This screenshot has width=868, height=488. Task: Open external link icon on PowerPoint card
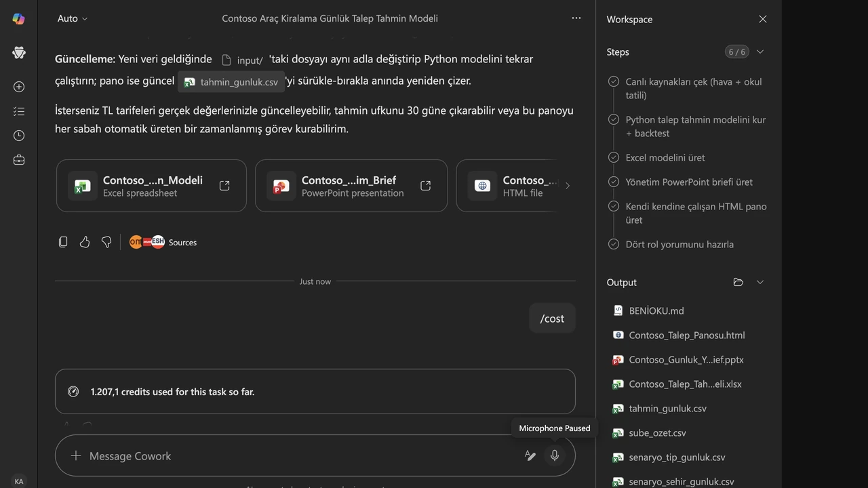(426, 186)
